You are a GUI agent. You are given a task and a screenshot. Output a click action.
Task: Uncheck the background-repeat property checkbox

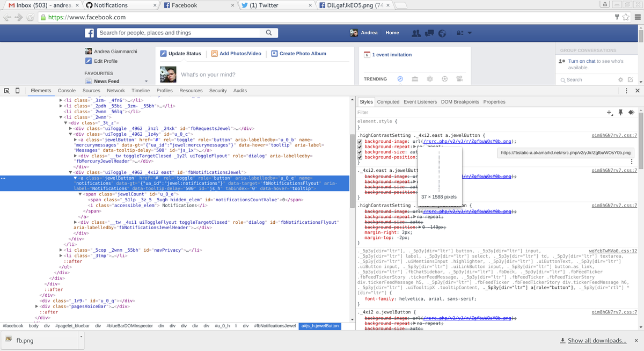360,147
